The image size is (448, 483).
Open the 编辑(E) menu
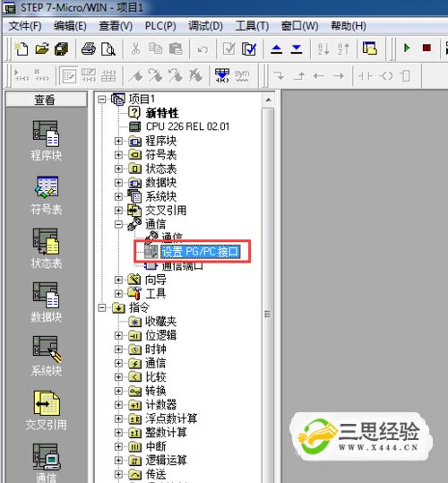click(x=70, y=26)
